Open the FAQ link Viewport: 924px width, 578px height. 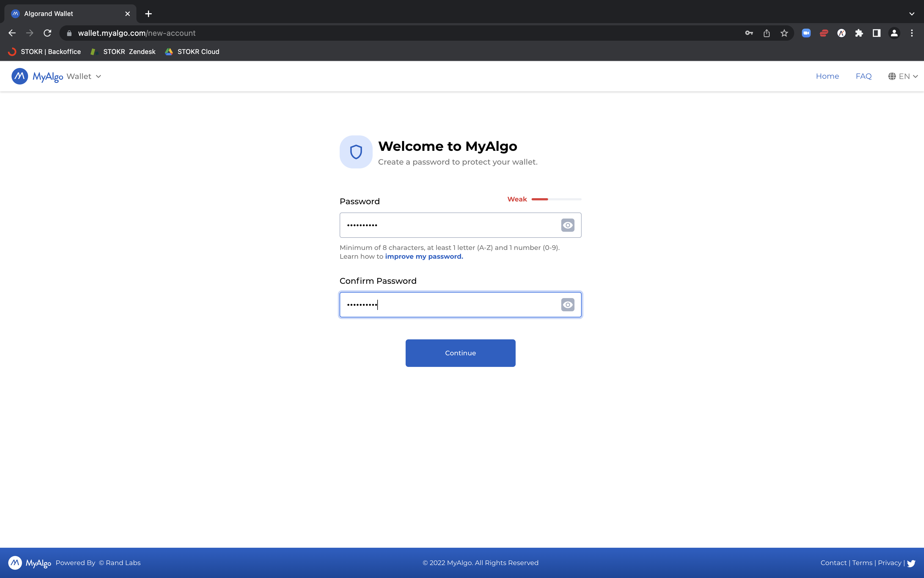(x=863, y=77)
